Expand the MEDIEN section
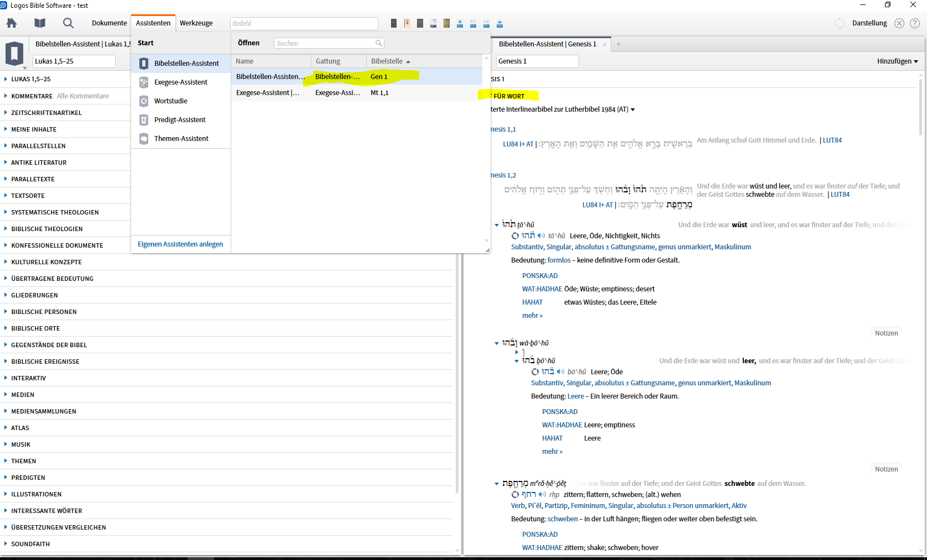 click(6, 394)
